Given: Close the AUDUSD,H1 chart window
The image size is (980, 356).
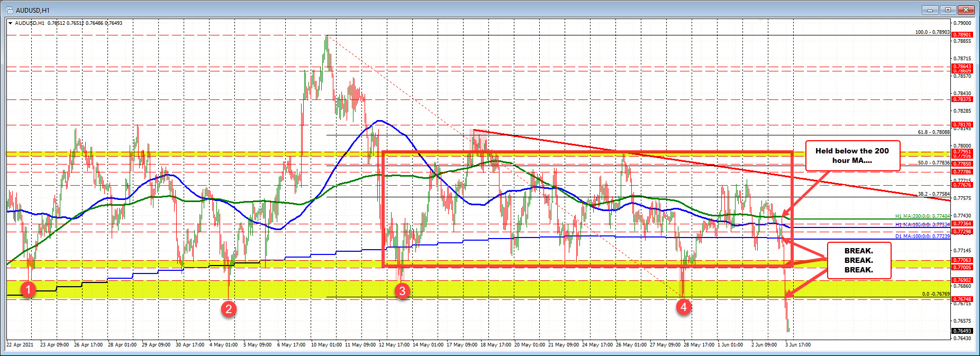Looking at the screenshot, I should coord(966,10).
